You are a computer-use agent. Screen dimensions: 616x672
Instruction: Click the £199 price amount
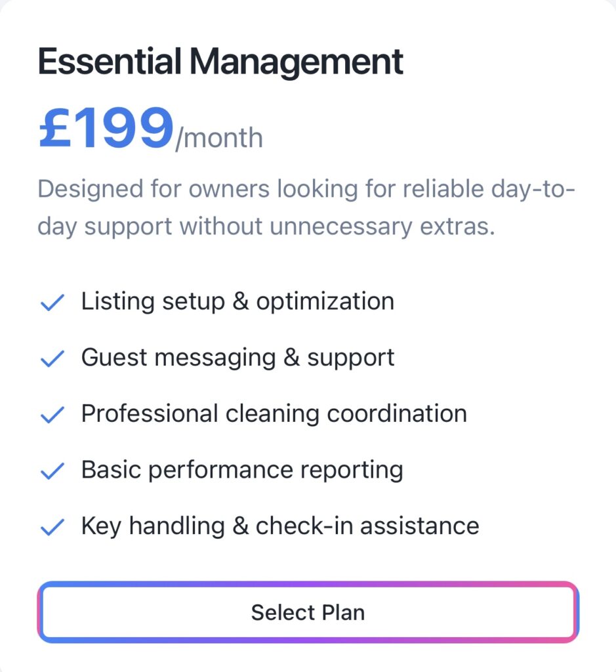point(106,129)
